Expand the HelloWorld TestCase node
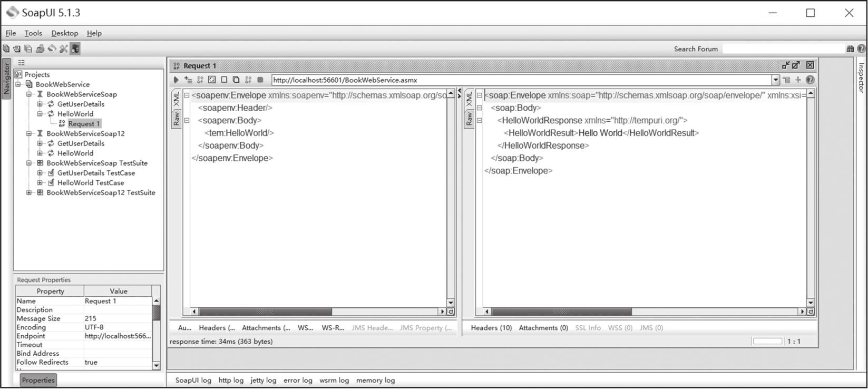The image size is (868, 389). coord(40,183)
